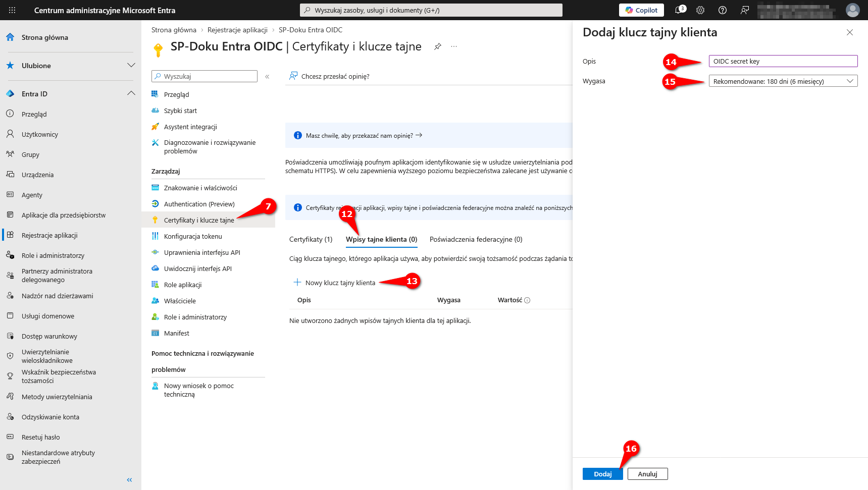
Task: Click the Wartość info icon
Action: (x=527, y=300)
